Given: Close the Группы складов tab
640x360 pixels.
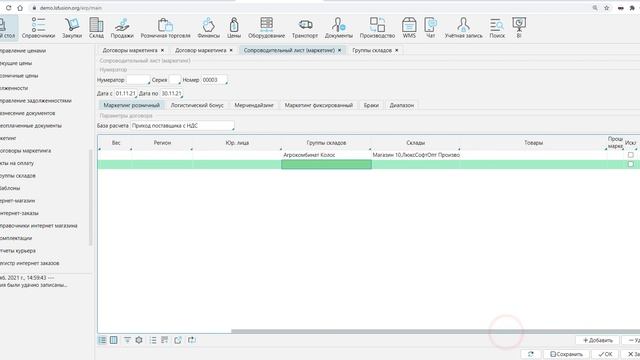Looking at the screenshot, I should pyautogui.click(x=396, y=50).
